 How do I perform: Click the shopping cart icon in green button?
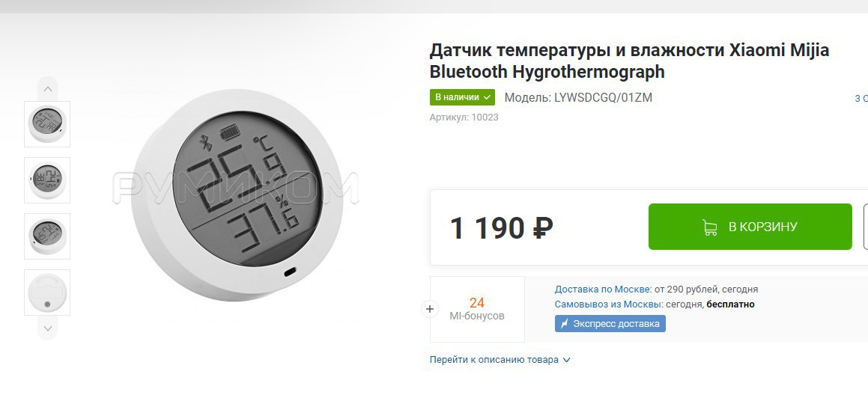click(710, 227)
